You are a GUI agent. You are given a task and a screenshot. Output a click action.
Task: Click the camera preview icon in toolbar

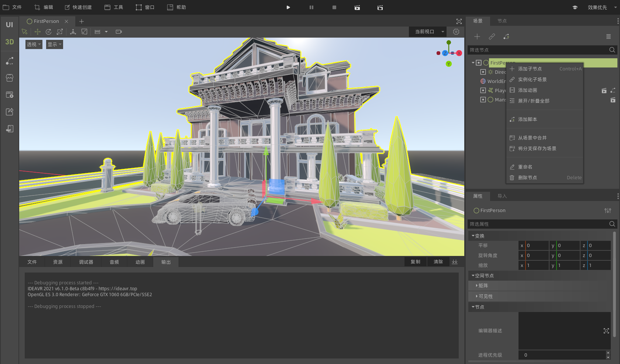pos(119,32)
